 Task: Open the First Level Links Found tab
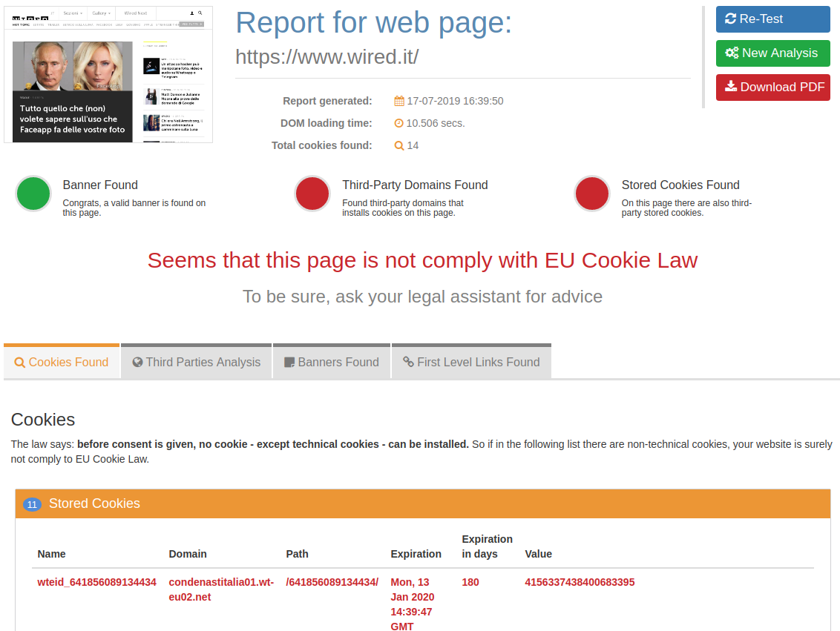point(471,363)
